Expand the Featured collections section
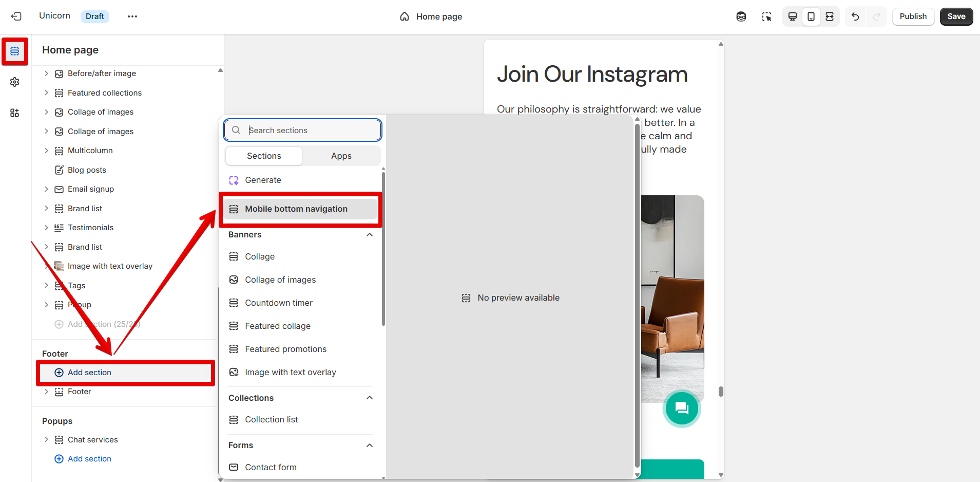 pos(46,93)
